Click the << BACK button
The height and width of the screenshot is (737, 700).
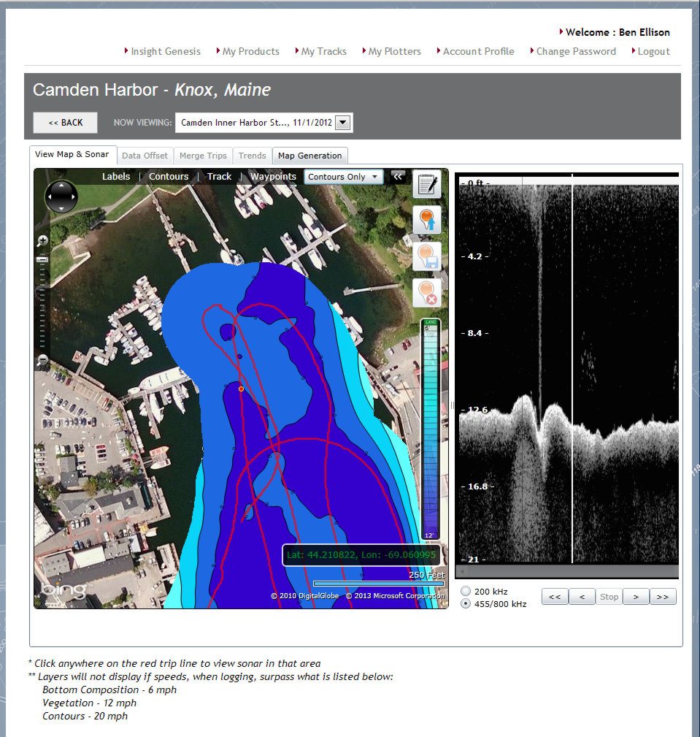(x=65, y=123)
